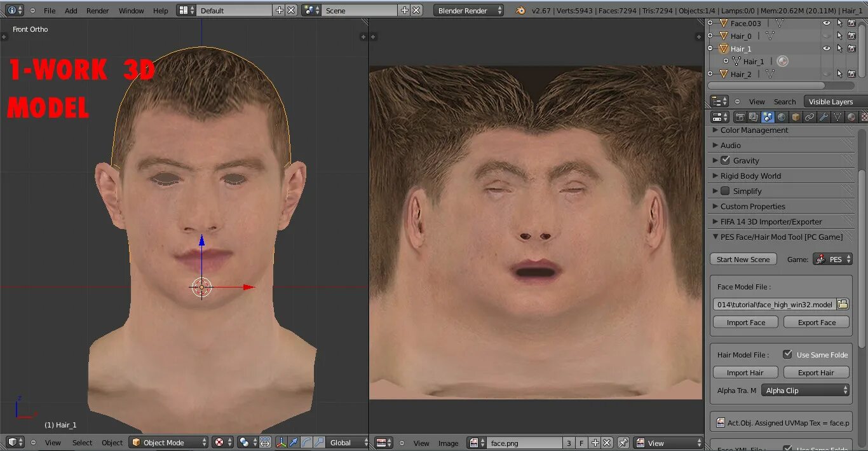This screenshot has height=451, width=868.
Task: Click the Face Model File path field
Action: click(774, 304)
